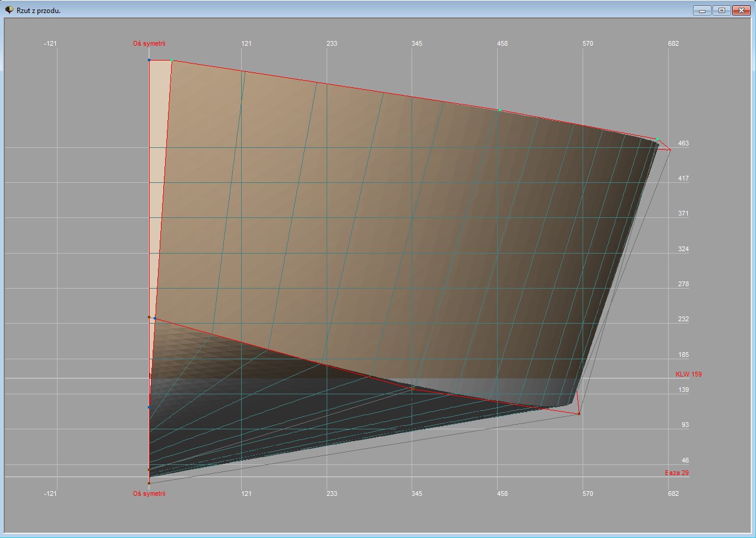Click the '278' height scale label
This screenshot has width=756, height=538.
(684, 284)
